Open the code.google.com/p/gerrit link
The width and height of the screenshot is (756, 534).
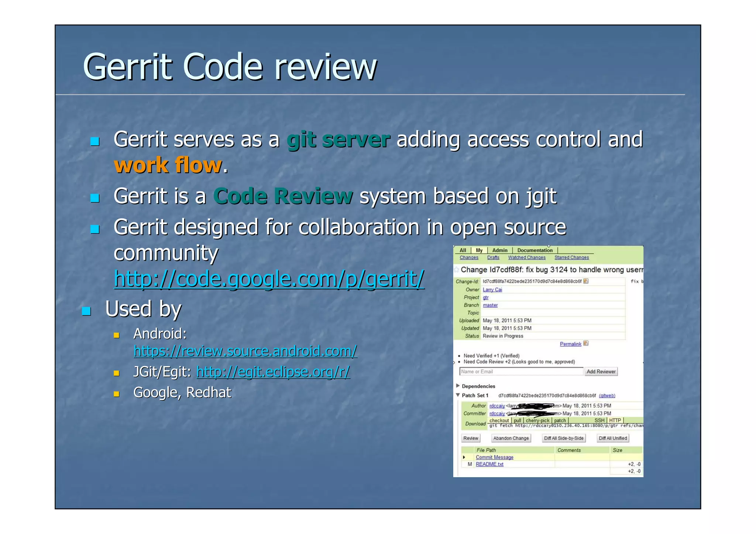[x=269, y=279]
